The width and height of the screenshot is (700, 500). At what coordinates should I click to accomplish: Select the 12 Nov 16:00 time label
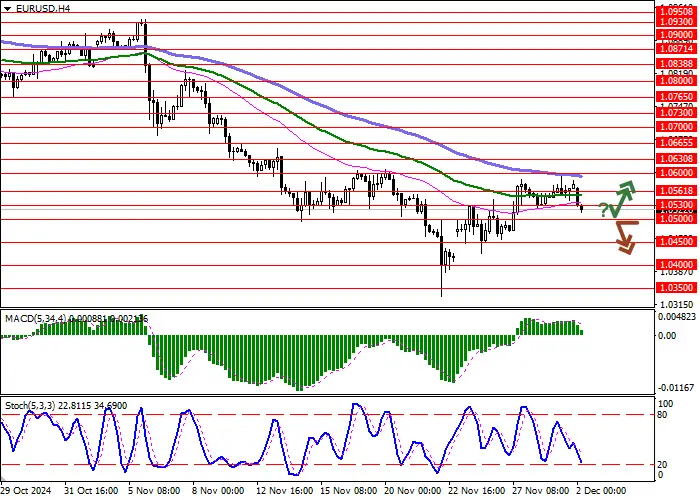point(284,491)
